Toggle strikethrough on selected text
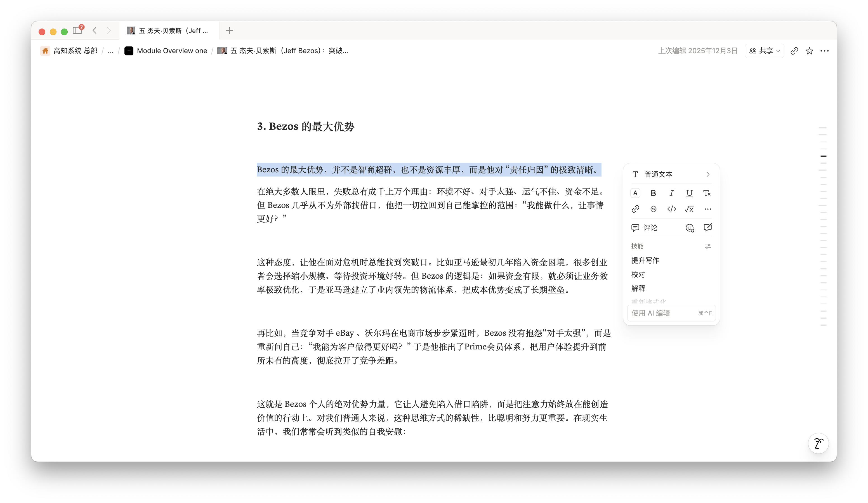This screenshot has height=503, width=868. [x=653, y=209]
